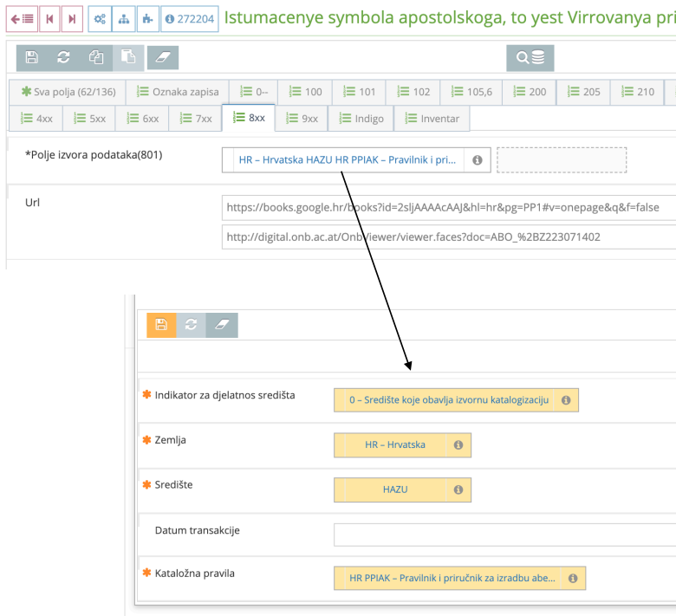Switch to the 9xx tab
676x616 pixels.
coord(302,118)
